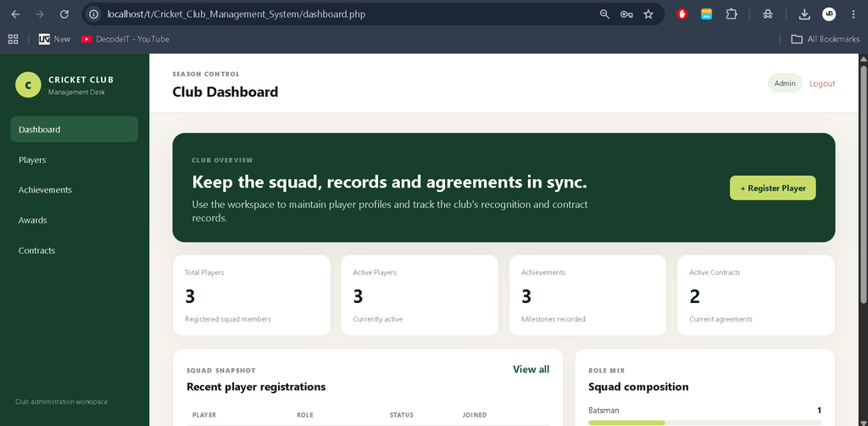Open the zoom magnifier in address bar
Screen dimensions: 868x426
point(604,14)
